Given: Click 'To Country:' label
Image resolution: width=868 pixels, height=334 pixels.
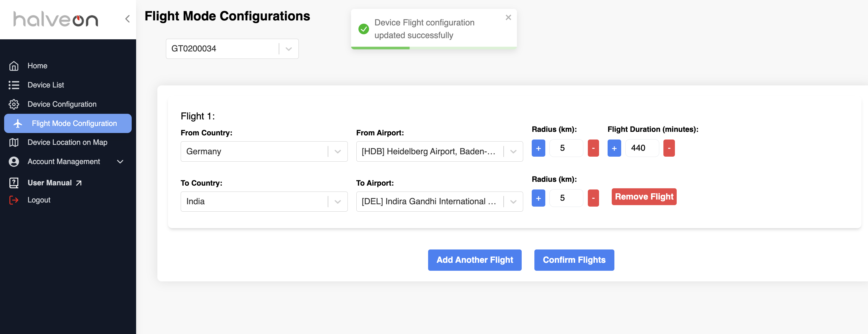Looking at the screenshot, I should (x=201, y=183).
